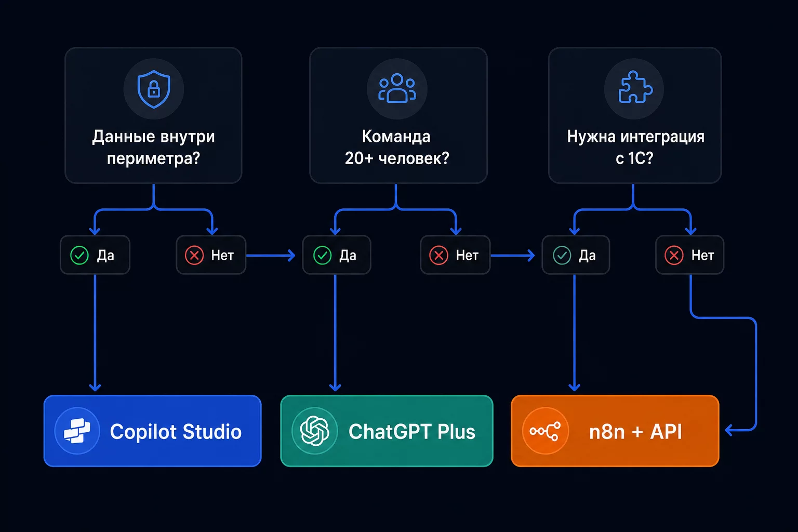
Task: Click the text "с 1С?"
Action: click(634, 158)
